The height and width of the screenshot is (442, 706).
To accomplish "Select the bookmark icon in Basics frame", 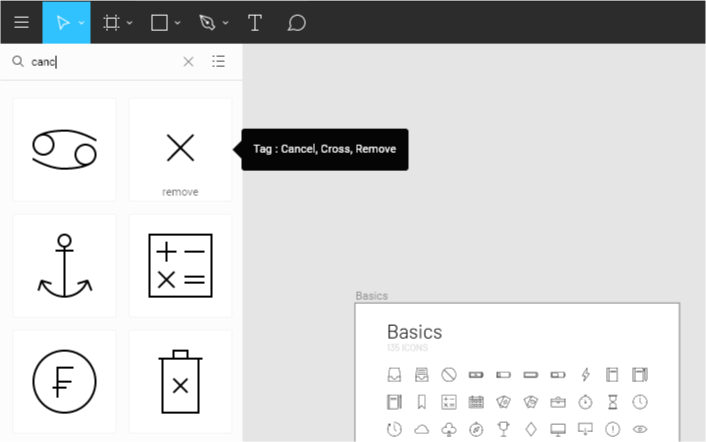I will 421,402.
